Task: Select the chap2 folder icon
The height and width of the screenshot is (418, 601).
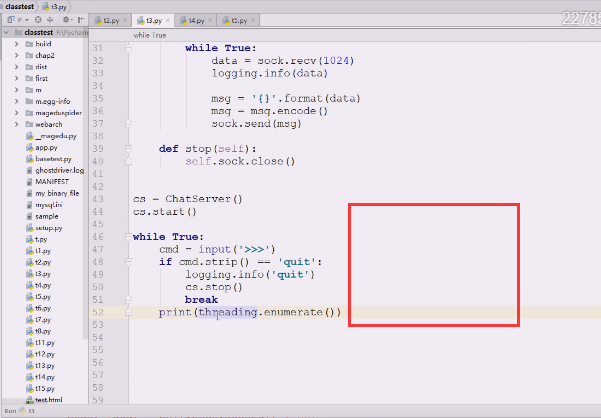Action: 29,56
